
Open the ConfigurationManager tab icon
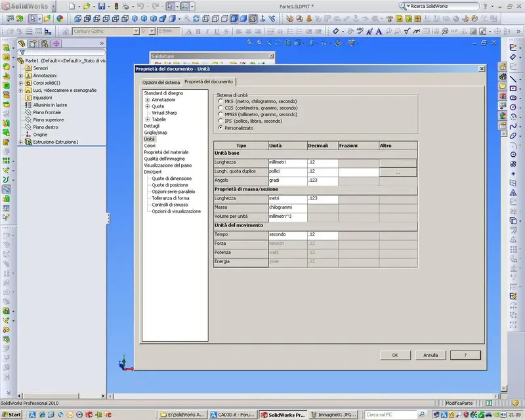coord(45,43)
